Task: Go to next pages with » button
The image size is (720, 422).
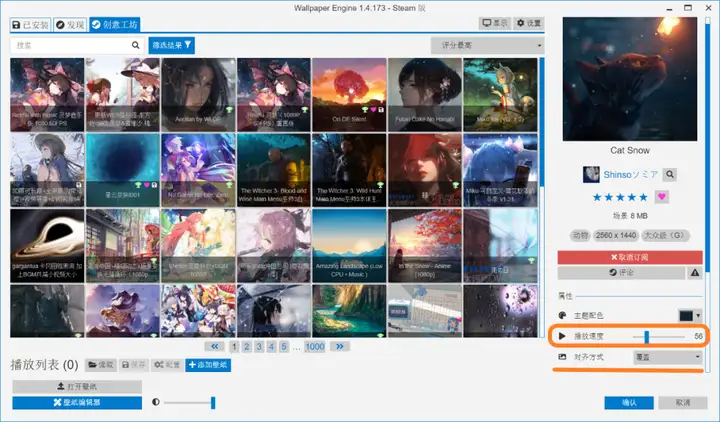Action: 339,346
